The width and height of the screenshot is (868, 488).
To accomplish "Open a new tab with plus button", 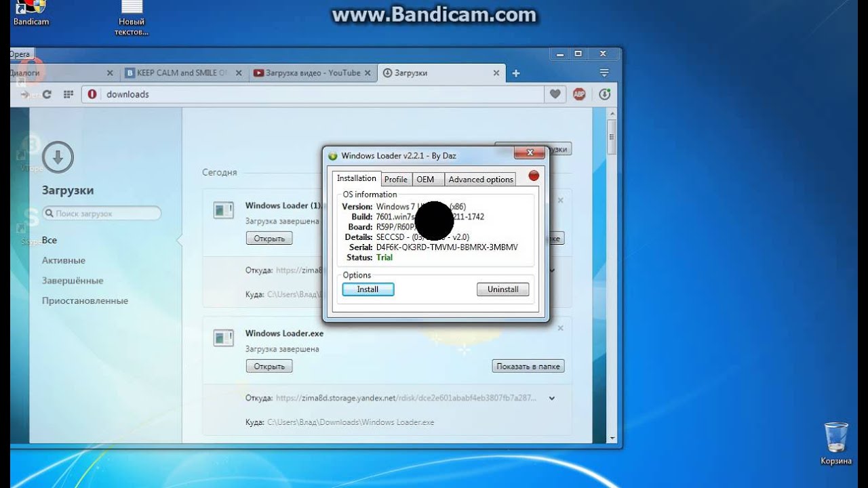I will pyautogui.click(x=516, y=73).
